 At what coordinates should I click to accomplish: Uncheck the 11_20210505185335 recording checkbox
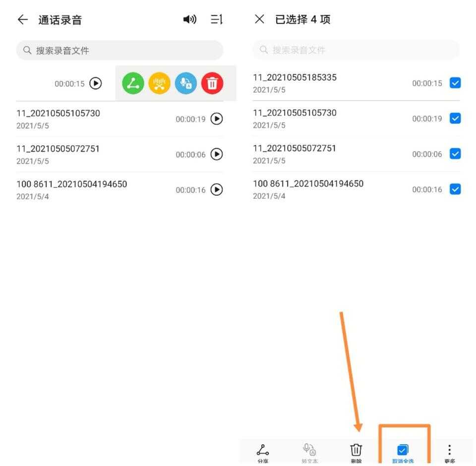click(455, 83)
